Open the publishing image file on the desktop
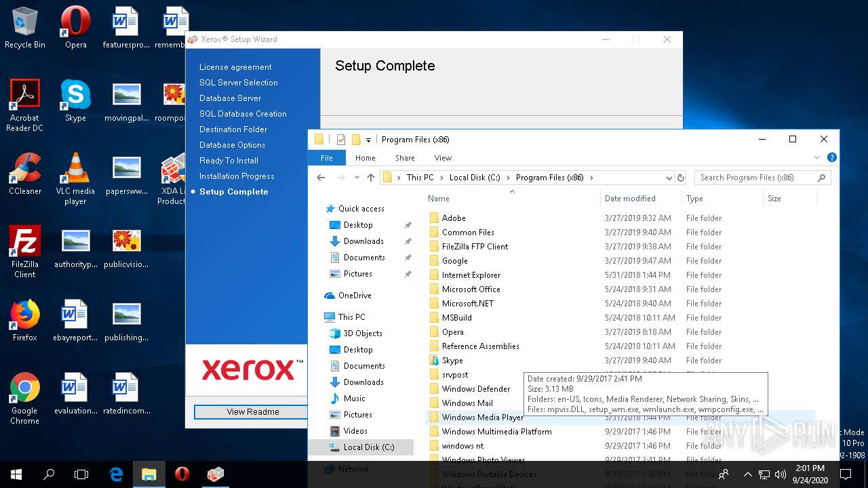The height and width of the screenshot is (488, 868). pyautogui.click(x=126, y=321)
